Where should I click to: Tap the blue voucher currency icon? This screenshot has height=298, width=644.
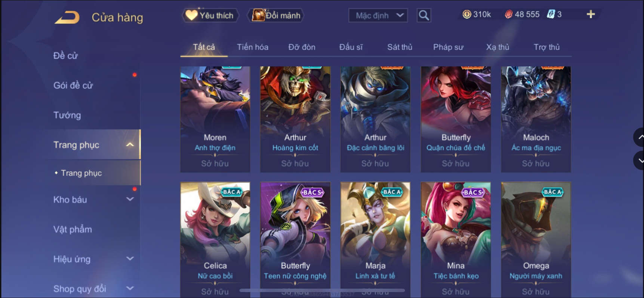pos(551,14)
